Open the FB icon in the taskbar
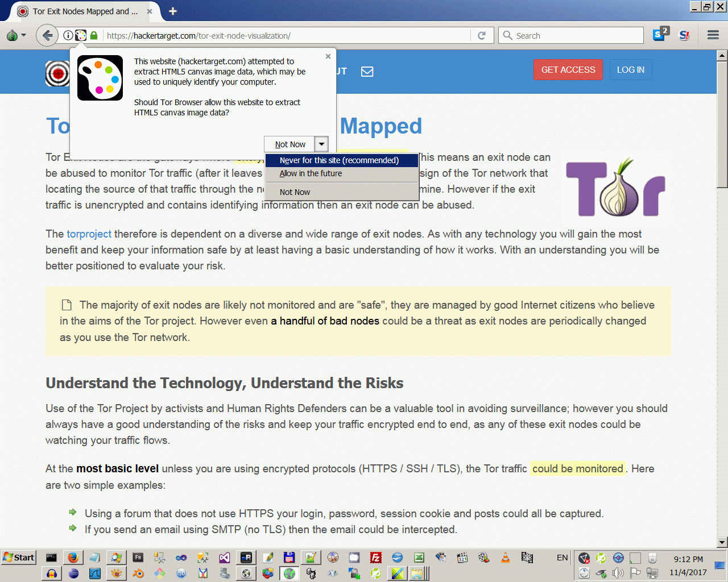This screenshot has height=582, width=728. 138,558
